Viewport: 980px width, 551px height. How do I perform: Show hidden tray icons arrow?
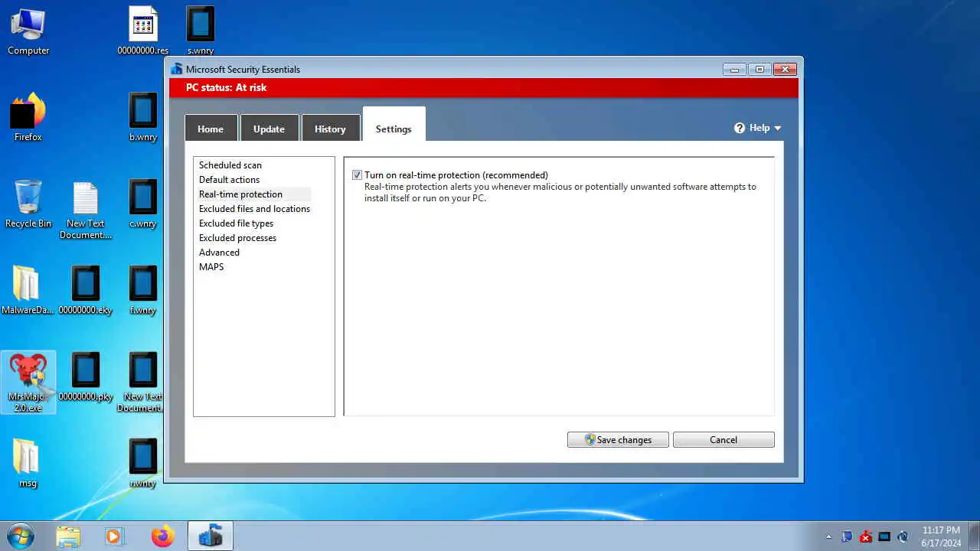[x=828, y=536]
